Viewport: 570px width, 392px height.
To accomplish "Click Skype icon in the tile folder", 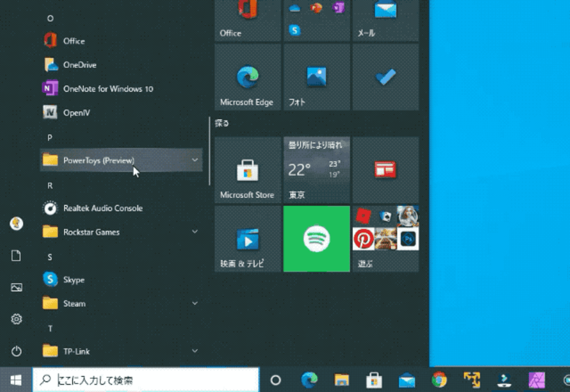I will 295,30.
